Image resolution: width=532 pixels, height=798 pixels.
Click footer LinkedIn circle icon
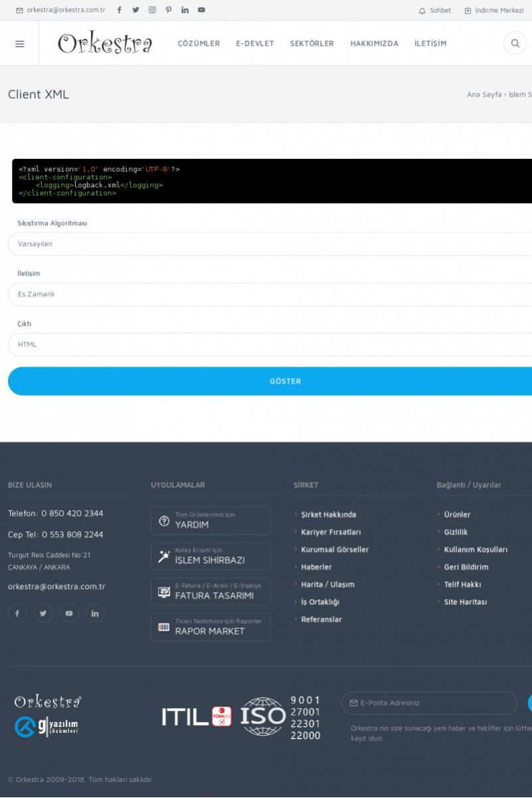(95, 613)
